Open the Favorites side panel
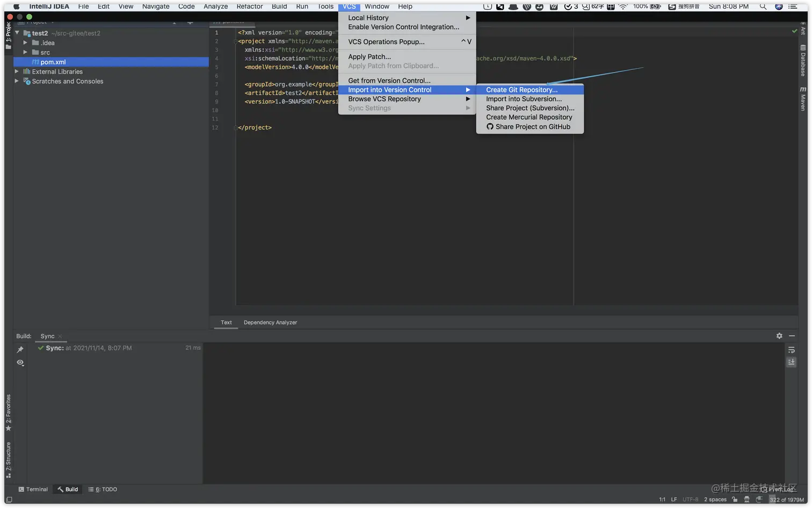Screen dimensions: 812x508 coord(8,413)
